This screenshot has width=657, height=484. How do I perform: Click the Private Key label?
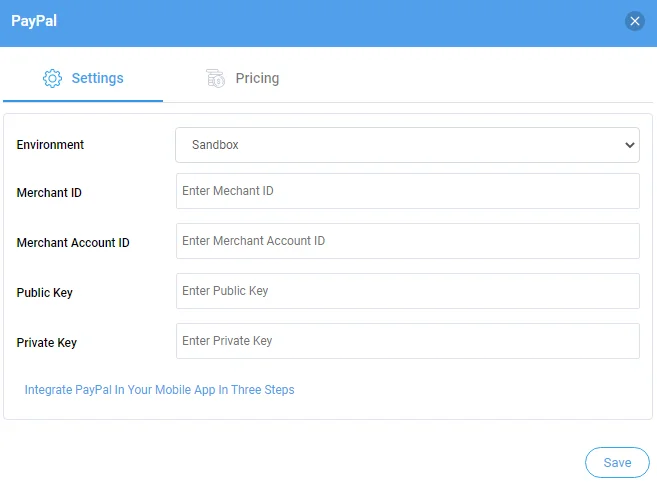pyautogui.click(x=47, y=342)
